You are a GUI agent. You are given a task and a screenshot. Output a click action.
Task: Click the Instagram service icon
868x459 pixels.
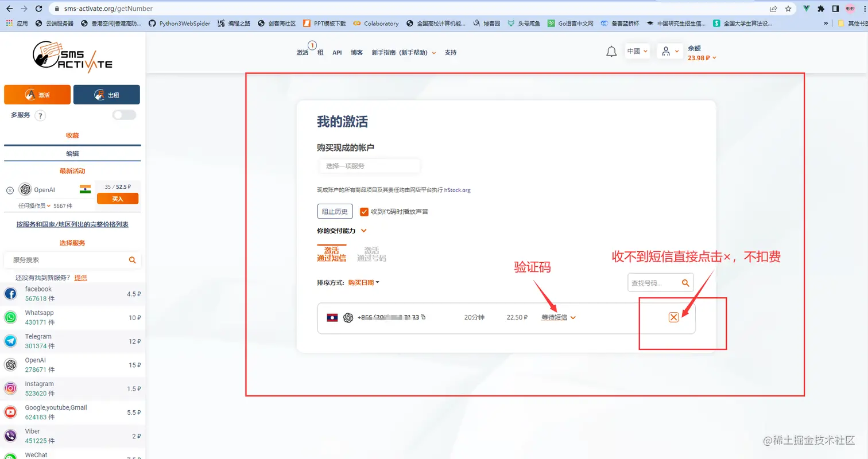click(10, 388)
